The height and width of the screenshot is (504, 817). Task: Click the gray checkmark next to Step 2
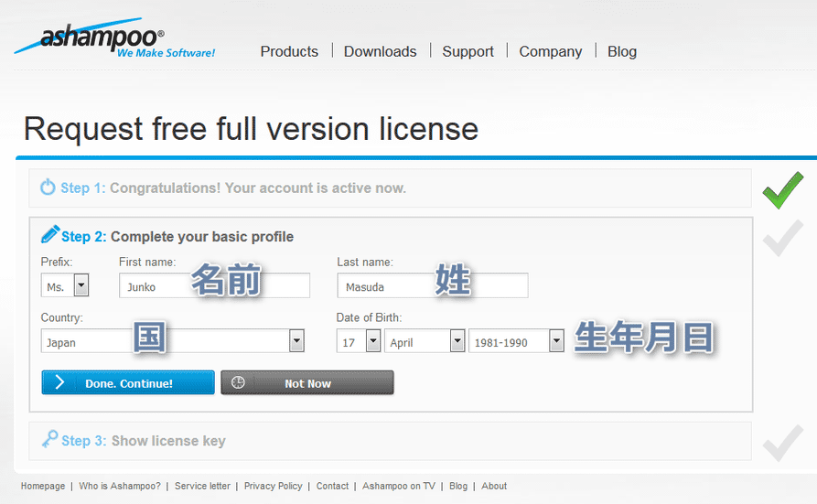pos(782,238)
